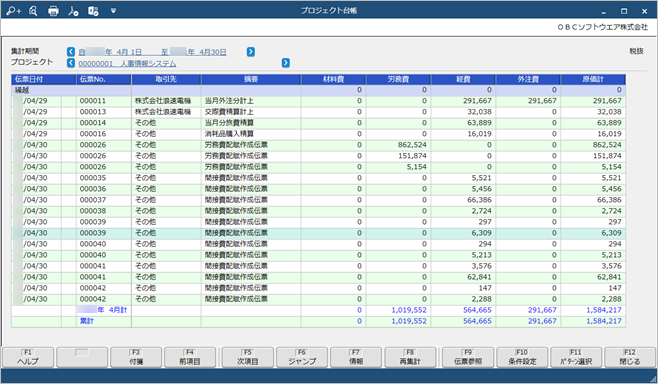The image size is (658, 384).
Task: Click the printer icon to print the ledger
Action: pos(53,11)
